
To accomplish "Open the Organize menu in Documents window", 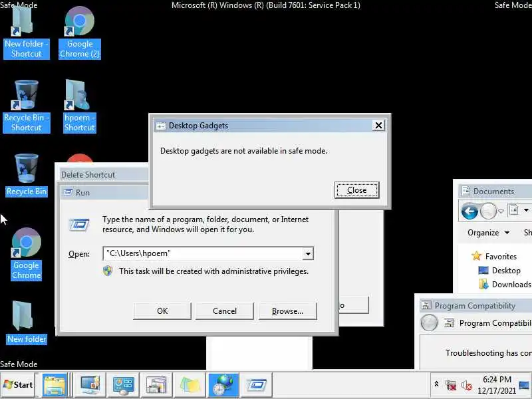I will click(488, 233).
